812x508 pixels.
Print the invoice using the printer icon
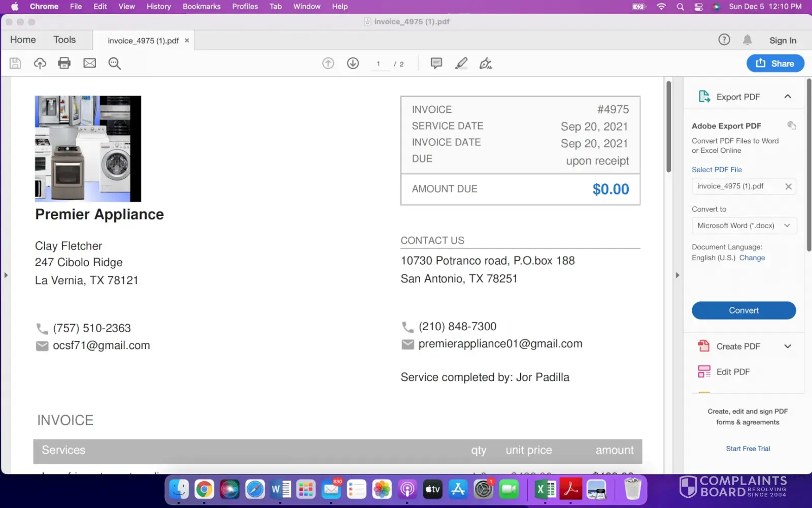coord(64,63)
